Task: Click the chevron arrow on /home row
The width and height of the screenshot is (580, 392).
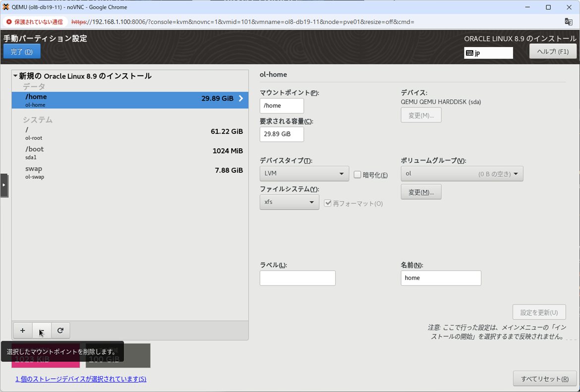Action: point(241,98)
